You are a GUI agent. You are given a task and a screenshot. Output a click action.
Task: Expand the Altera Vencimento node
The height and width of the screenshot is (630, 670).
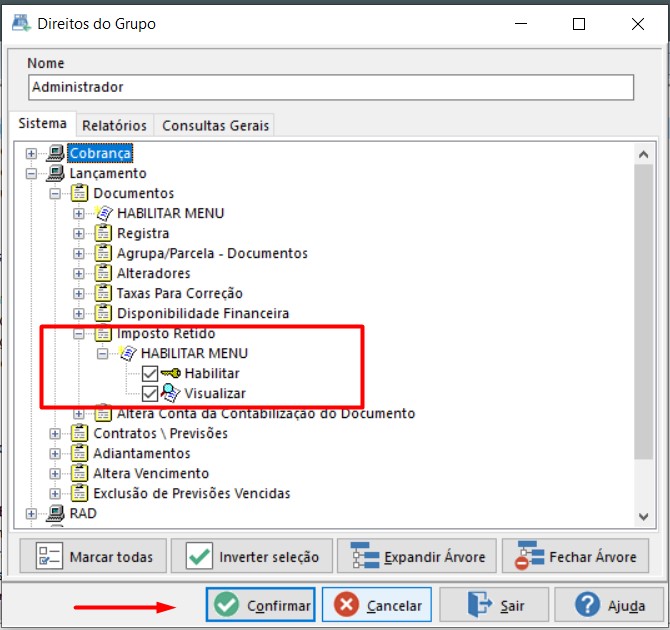point(55,474)
